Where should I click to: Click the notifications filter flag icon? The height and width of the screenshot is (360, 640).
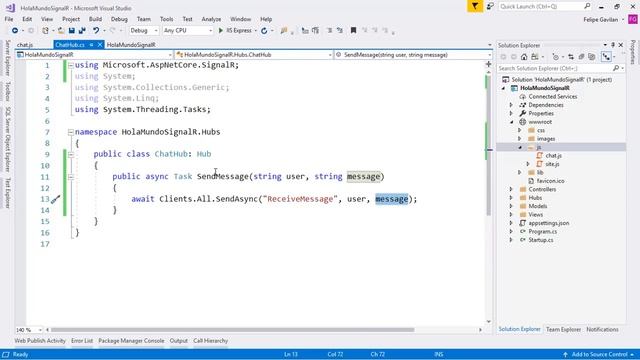[x=475, y=6]
